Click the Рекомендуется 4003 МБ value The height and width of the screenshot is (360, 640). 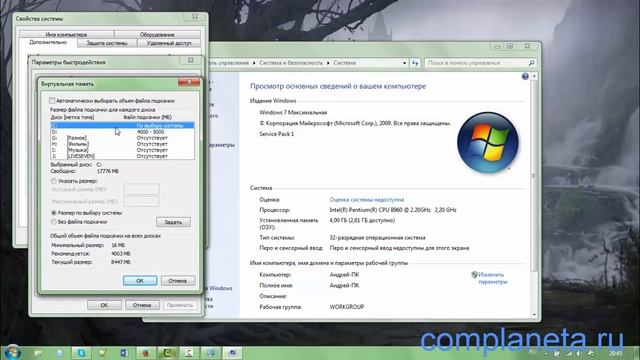[x=120, y=253]
